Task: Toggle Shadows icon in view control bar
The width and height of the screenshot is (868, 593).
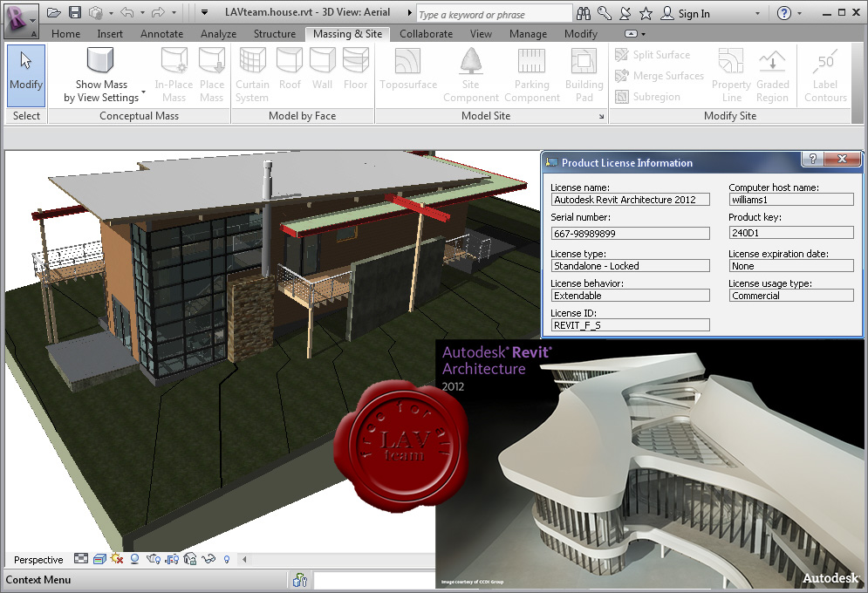Action: click(134, 559)
